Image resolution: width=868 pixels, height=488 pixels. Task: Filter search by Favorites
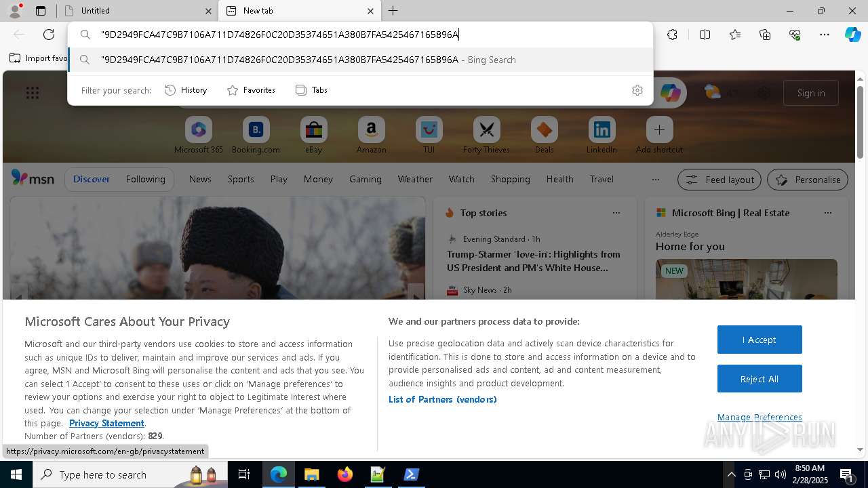(251, 90)
